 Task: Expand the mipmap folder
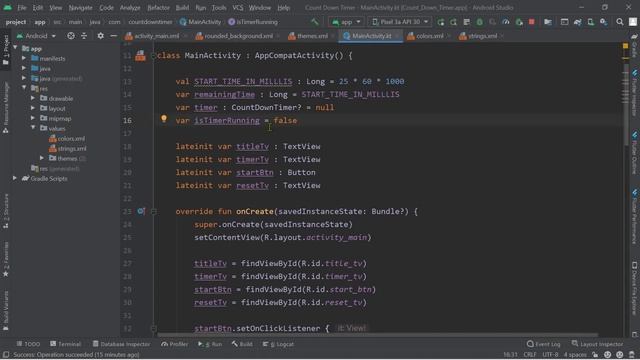point(33,118)
